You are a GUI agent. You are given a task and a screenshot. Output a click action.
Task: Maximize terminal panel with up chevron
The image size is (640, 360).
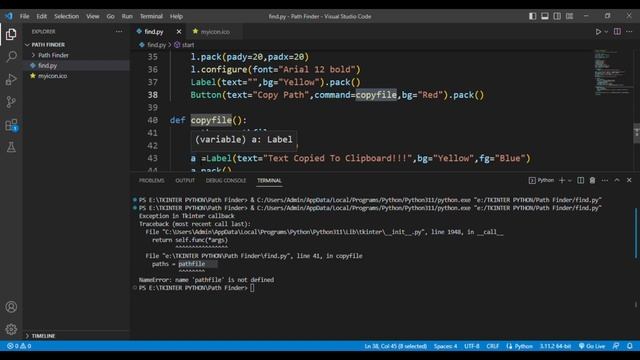click(x=617, y=180)
